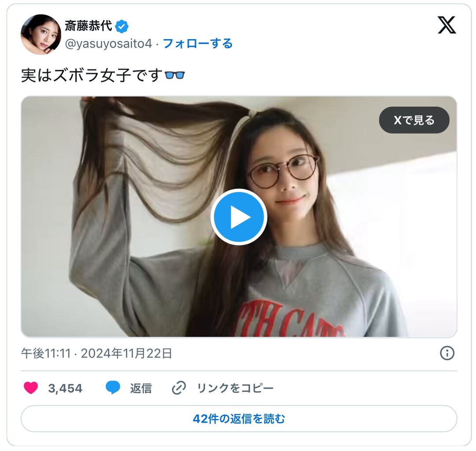Click the X logo icon
476x451 pixels.
pos(446,25)
